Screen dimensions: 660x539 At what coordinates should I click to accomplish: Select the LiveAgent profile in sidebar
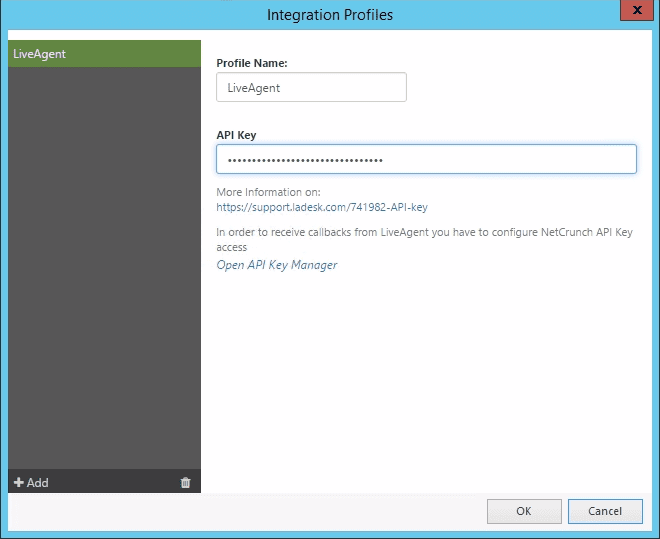pyautogui.click(x=104, y=54)
